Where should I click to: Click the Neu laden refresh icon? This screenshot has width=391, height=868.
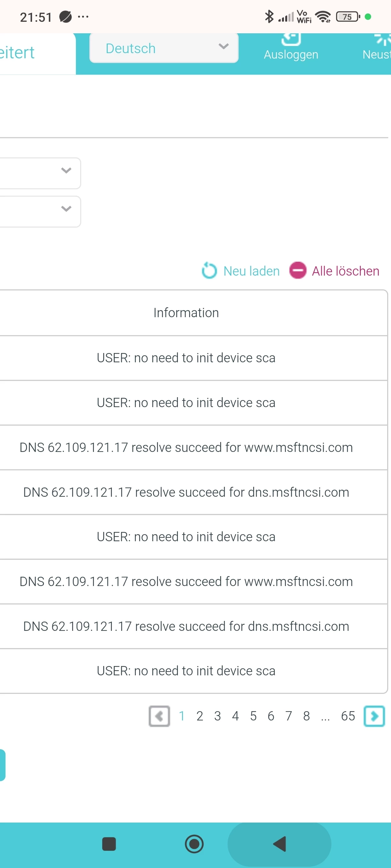click(x=209, y=270)
